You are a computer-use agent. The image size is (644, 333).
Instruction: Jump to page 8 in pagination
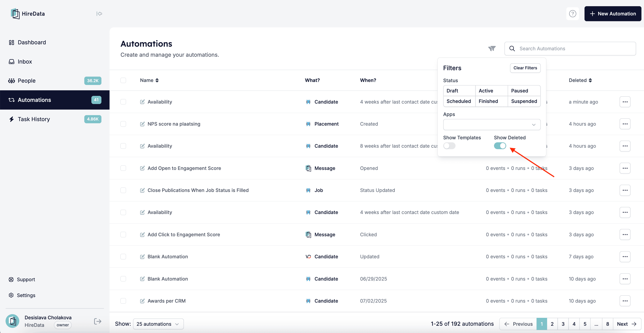(607, 324)
